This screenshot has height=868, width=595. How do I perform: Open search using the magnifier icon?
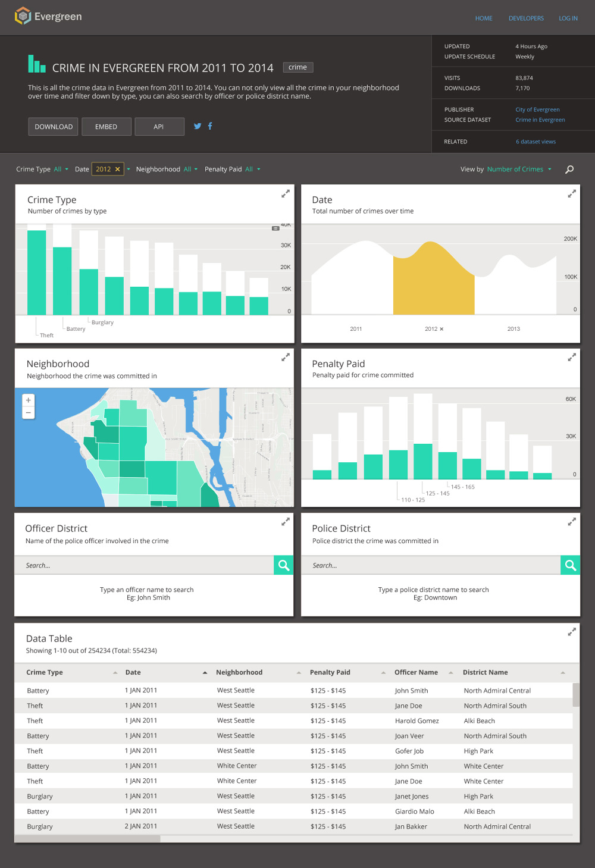pos(569,169)
